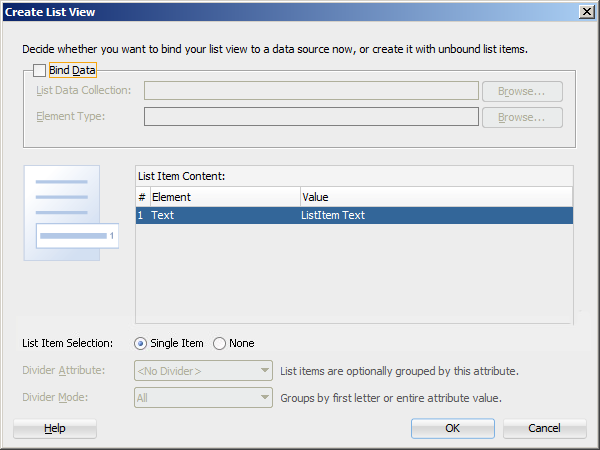Browse for a List Data Collection
This screenshot has width=600, height=450.
pyautogui.click(x=522, y=91)
